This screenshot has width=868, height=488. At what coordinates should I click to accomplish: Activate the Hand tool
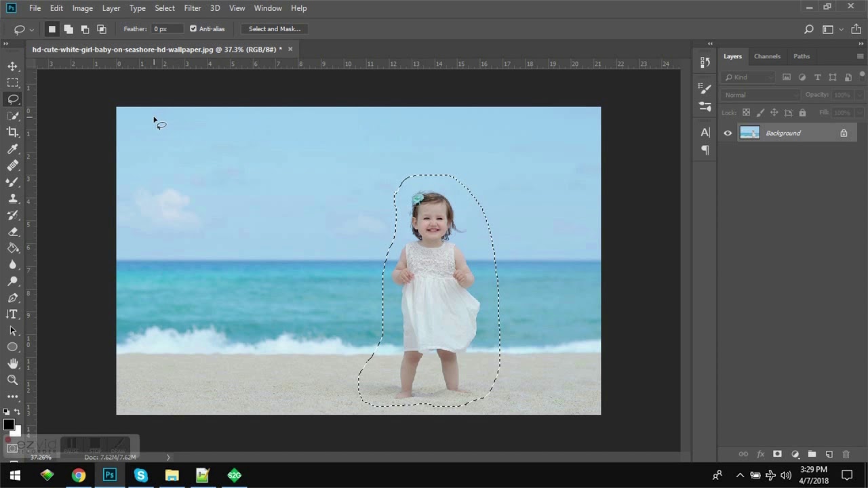coord(12,364)
